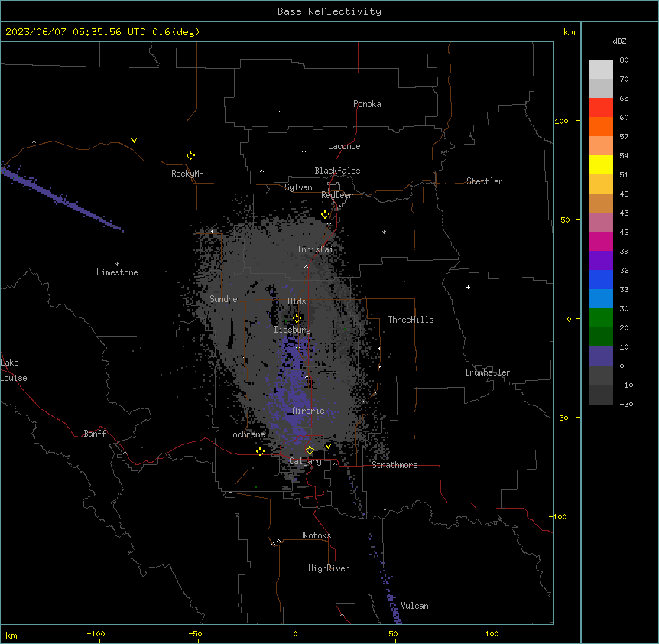
Task: Click the RockyMH label
Action: click(x=187, y=174)
